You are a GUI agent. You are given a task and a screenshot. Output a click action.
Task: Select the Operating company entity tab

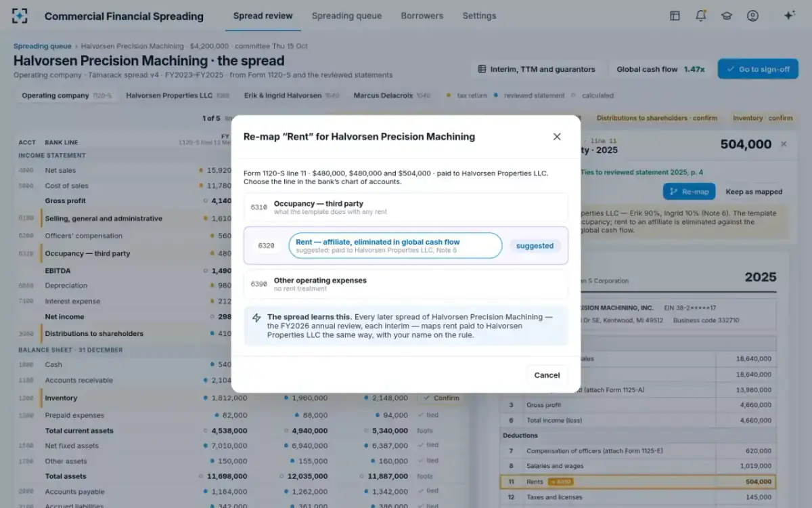click(x=66, y=96)
